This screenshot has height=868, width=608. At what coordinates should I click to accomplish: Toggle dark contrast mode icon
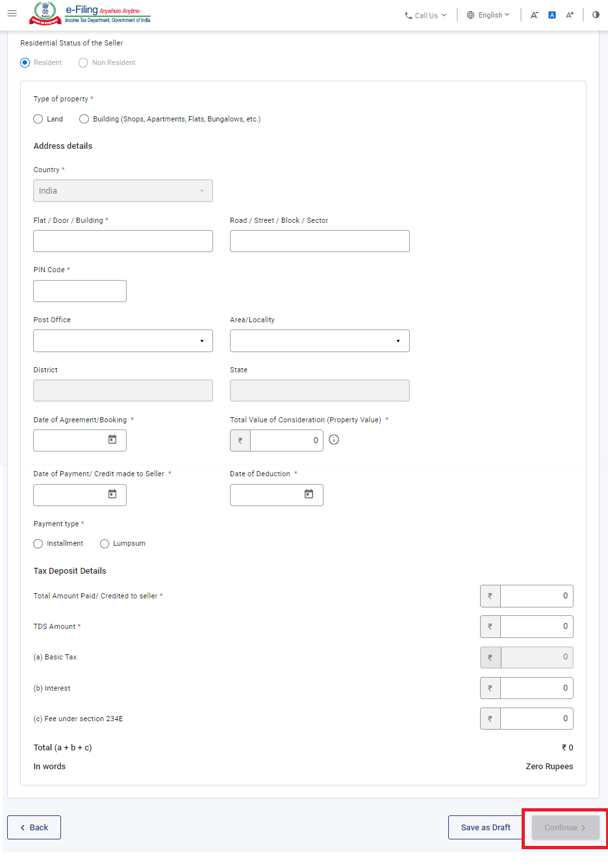tap(596, 14)
